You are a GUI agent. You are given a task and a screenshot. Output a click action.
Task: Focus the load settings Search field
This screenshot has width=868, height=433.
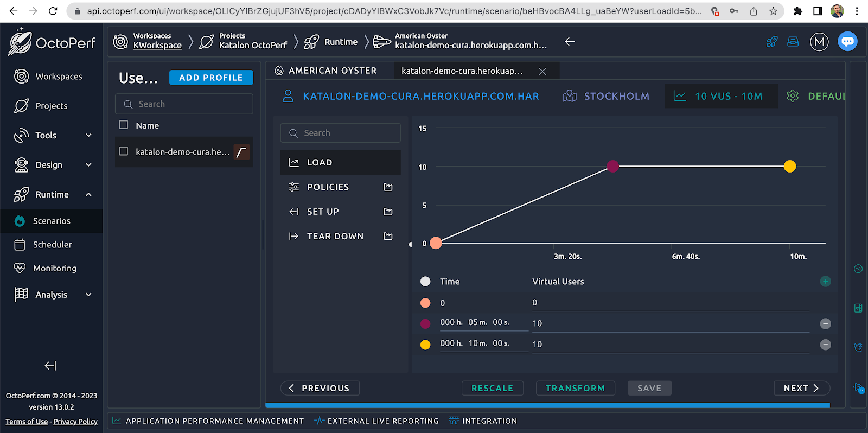(340, 133)
